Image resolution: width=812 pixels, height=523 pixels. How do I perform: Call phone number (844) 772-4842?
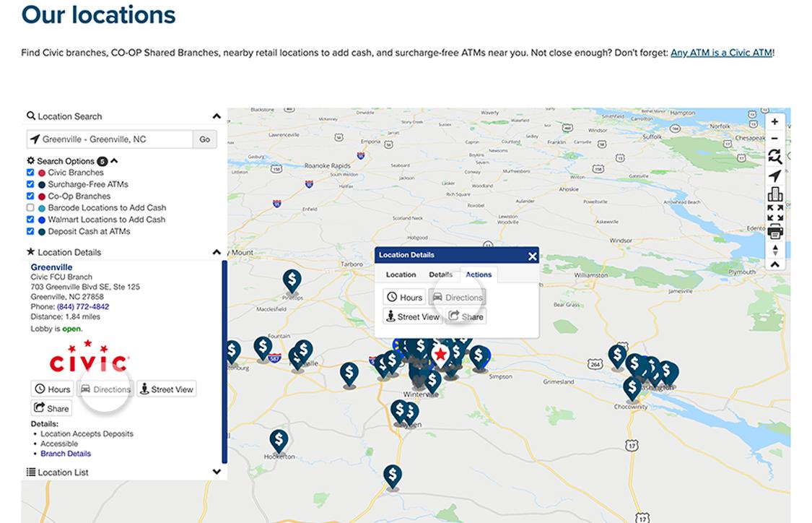tap(83, 306)
